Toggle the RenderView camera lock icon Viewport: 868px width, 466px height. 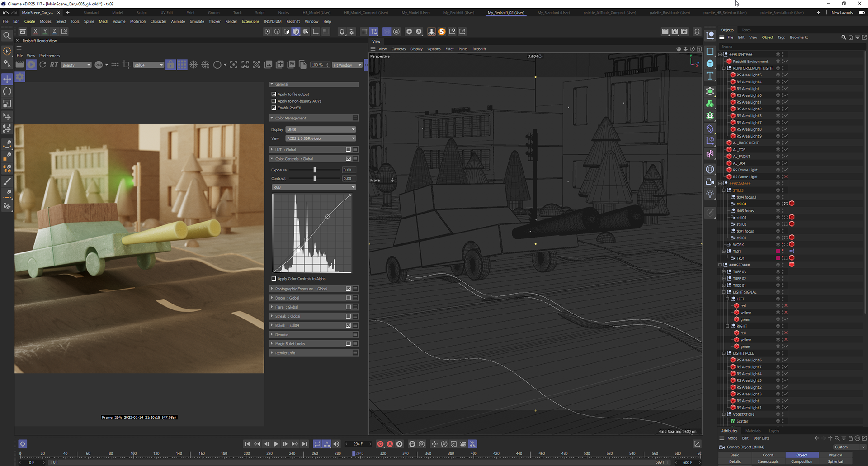pyautogui.click(x=170, y=65)
